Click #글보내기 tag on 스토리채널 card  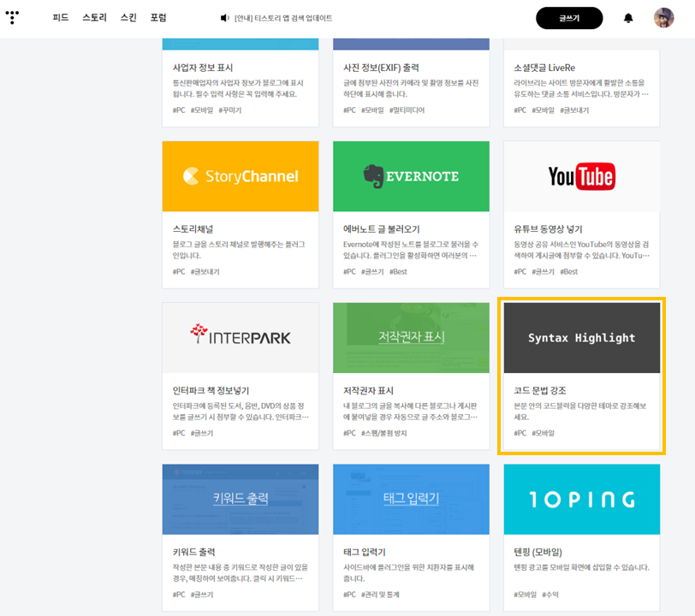pyautogui.click(x=205, y=271)
